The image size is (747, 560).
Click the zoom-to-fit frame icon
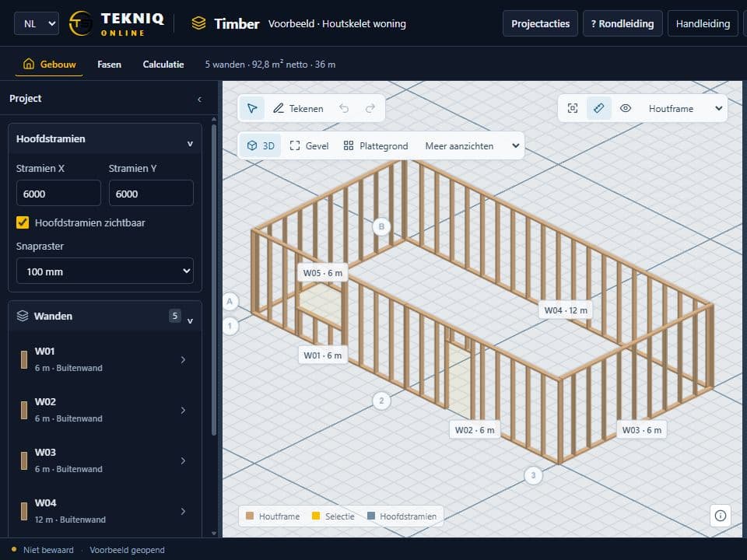[573, 109]
